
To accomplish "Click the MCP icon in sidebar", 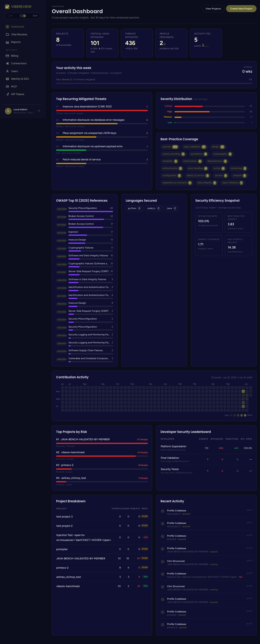I will point(7,86).
